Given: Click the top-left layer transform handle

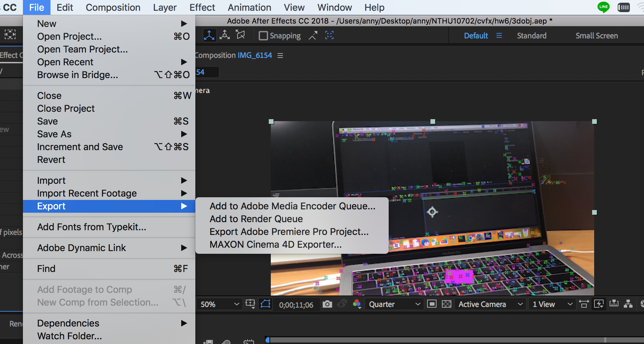Looking at the screenshot, I should coord(271,122).
